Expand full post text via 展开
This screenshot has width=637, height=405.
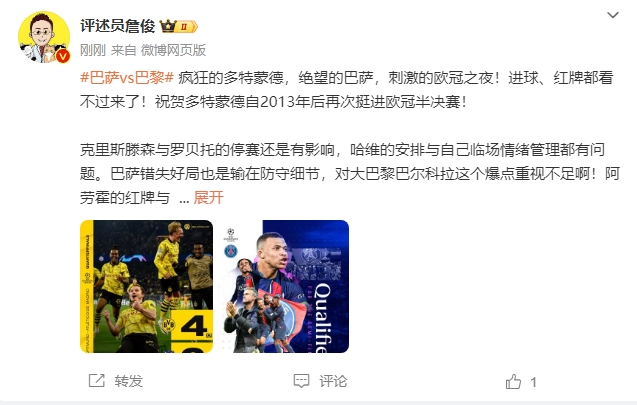click(208, 198)
